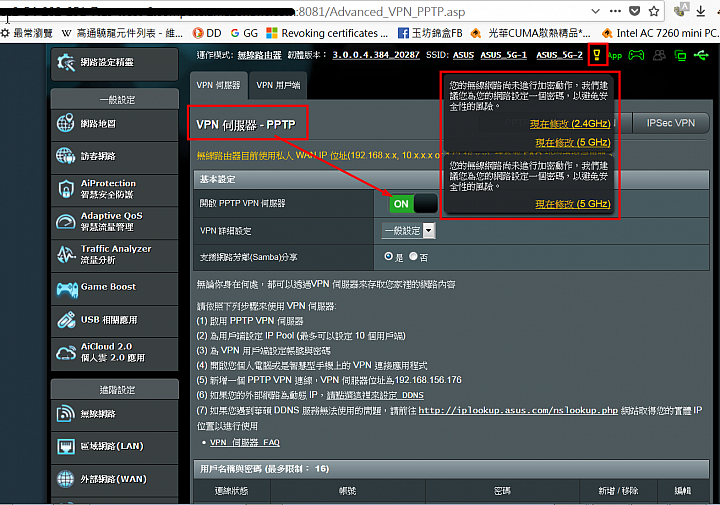
Task: Click shield pocket icon in address bar
Action: (635, 11)
